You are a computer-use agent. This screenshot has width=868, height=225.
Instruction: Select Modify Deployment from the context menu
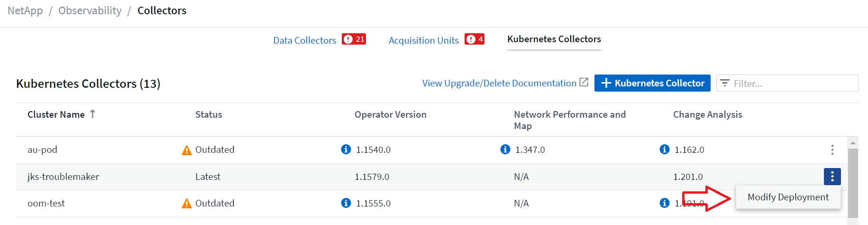click(x=788, y=197)
